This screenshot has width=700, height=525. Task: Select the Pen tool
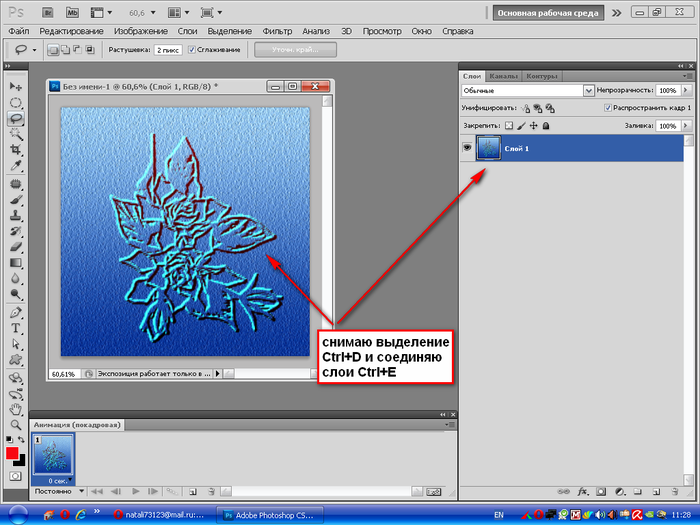click(x=16, y=312)
